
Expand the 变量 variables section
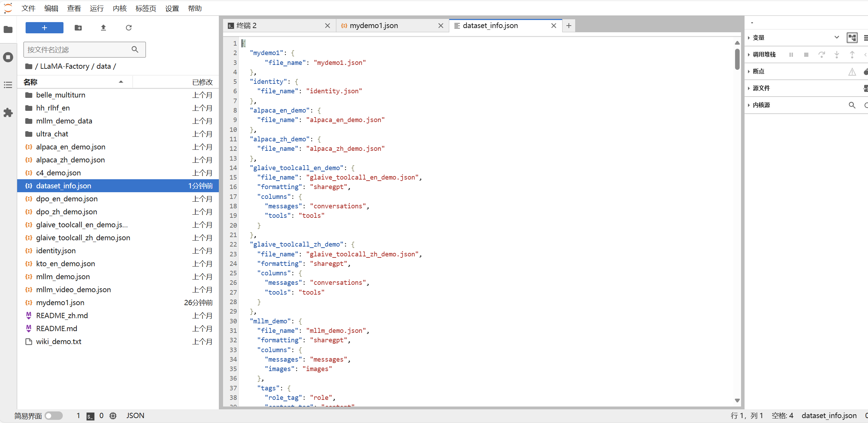pyautogui.click(x=758, y=38)
